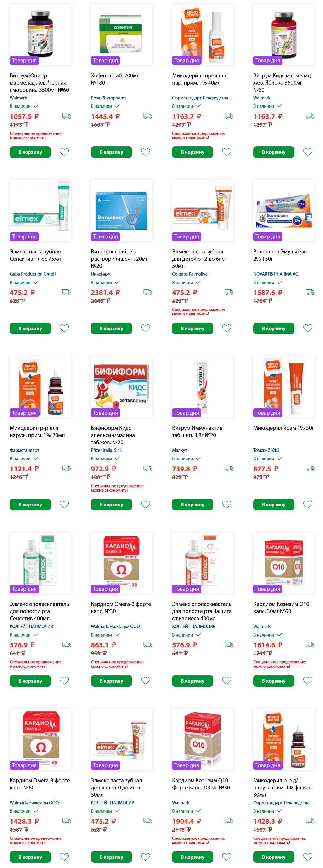The height and width of the screenshot is (868, 323).
Task: Open Rosa-Phytopharm manufacturer link
Action: pyautogui.click(x=108, y=98)
